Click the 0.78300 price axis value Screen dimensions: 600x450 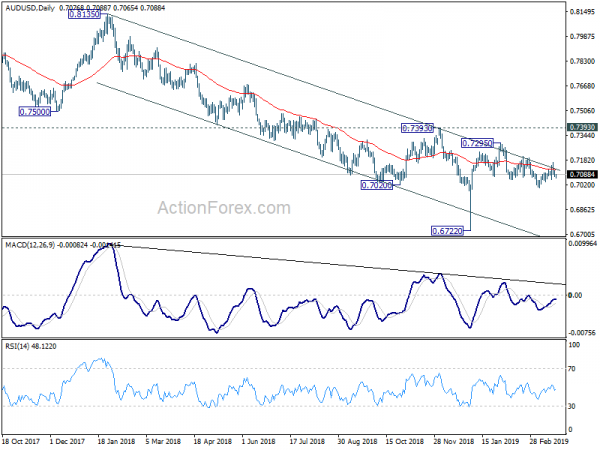[x=582, y=61]
